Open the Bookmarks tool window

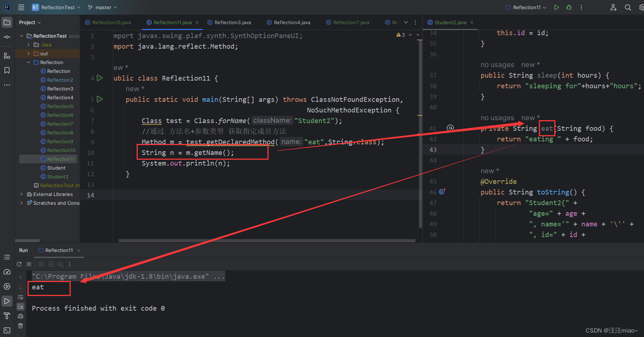7,70
